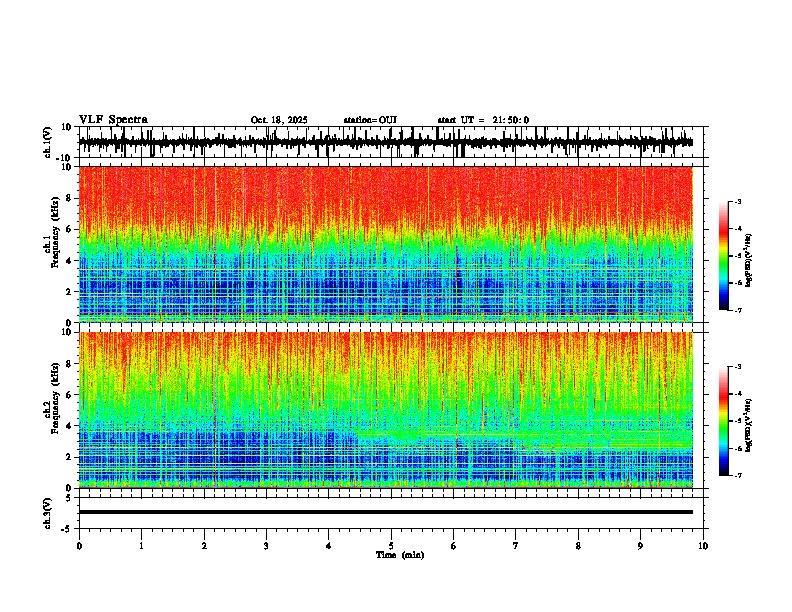Click the date 'Oct. 18, 2025'
792x612 pixels.
(x=279, y=120)
